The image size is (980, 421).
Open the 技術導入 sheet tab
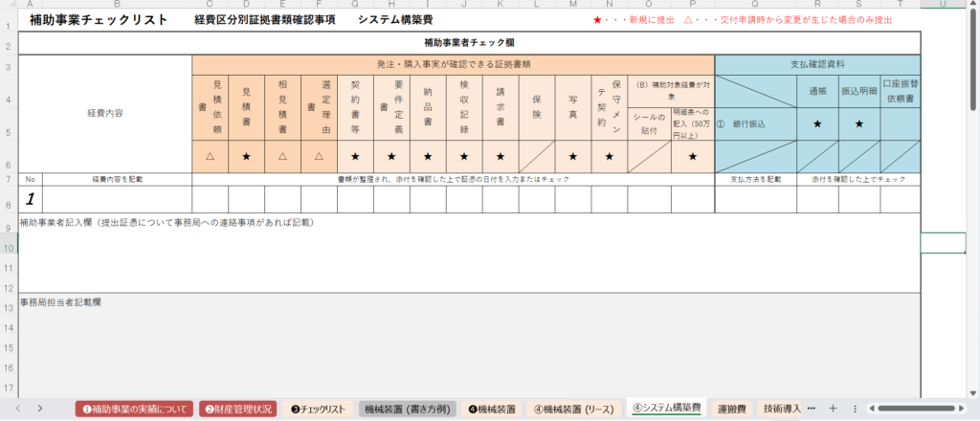[x=784, y=409]
